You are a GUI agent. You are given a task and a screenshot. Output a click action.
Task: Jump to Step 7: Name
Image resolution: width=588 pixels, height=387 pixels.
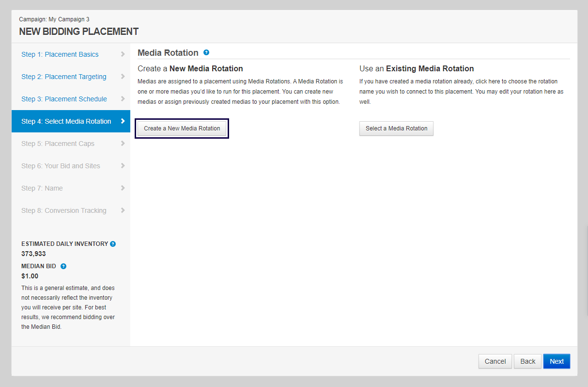[x=42, y=188]
